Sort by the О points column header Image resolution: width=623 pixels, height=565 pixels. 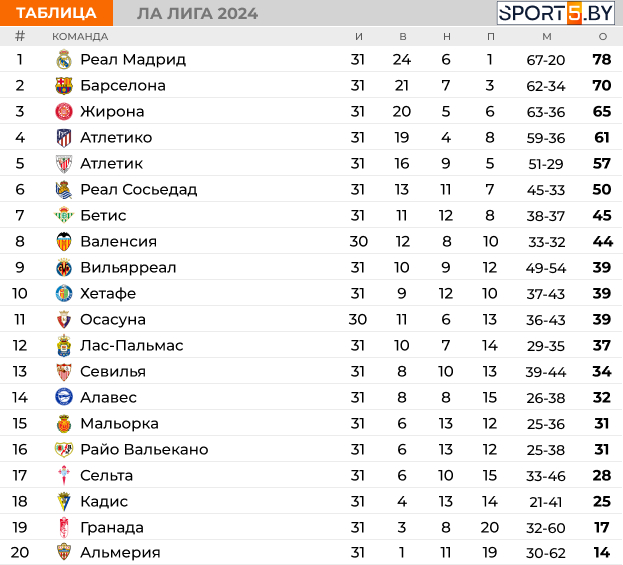coord(603,37)
